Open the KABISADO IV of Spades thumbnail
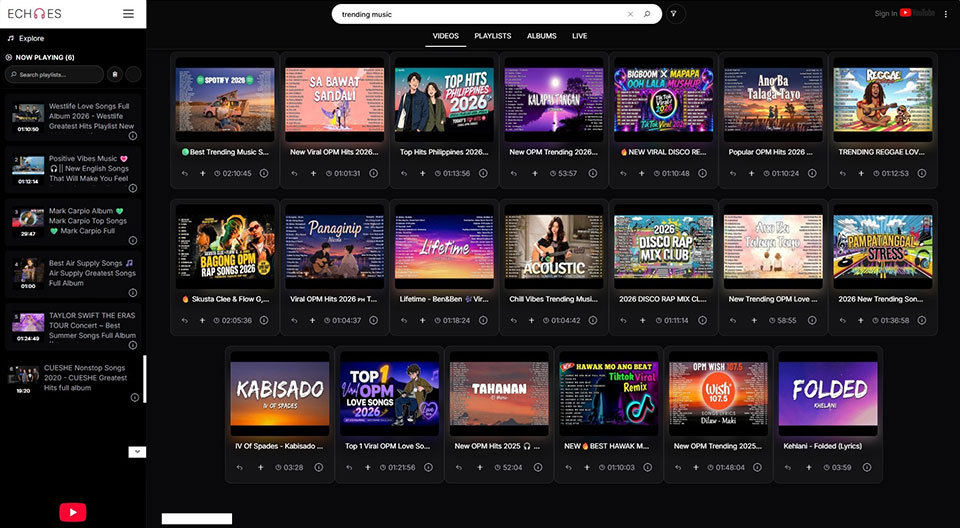The width and height of the screenshot is (960, 528). pos(280,394)
